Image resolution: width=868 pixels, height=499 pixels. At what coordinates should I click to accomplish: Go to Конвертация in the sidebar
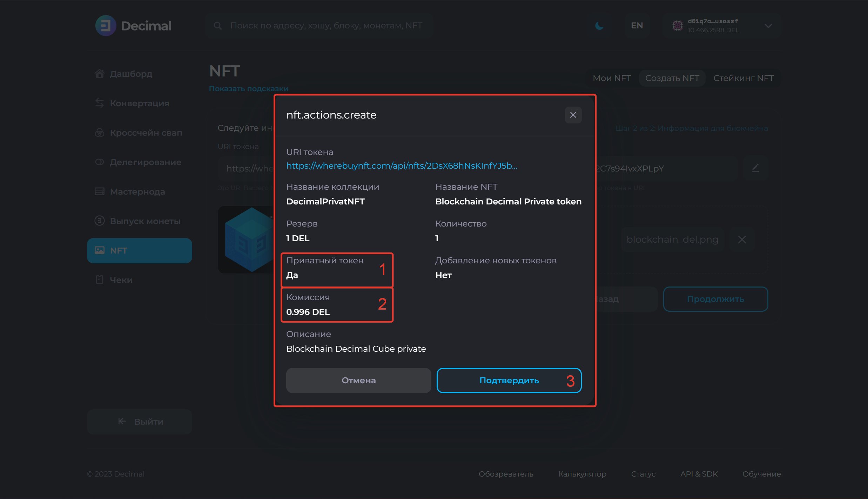(139, 103)
